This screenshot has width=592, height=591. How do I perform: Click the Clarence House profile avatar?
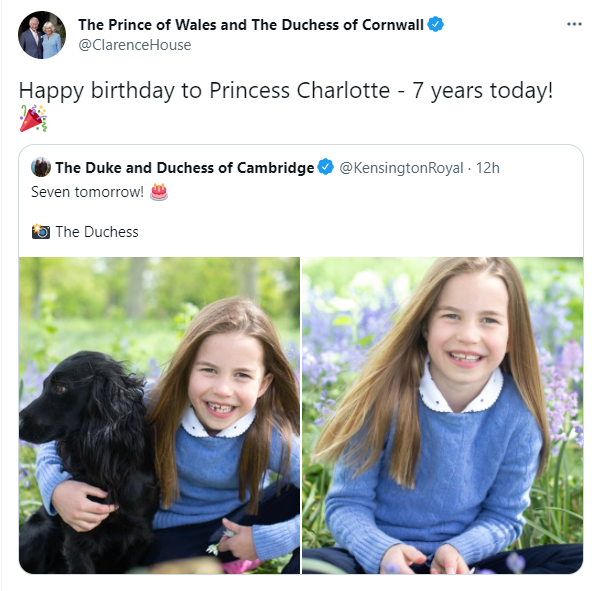click(42, 35)
